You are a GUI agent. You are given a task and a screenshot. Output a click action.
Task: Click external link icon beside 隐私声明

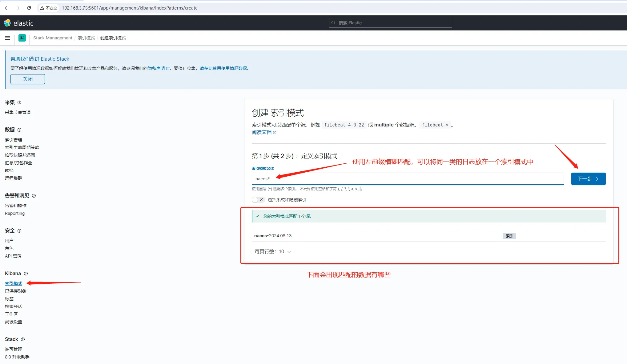tap(168, 69)
